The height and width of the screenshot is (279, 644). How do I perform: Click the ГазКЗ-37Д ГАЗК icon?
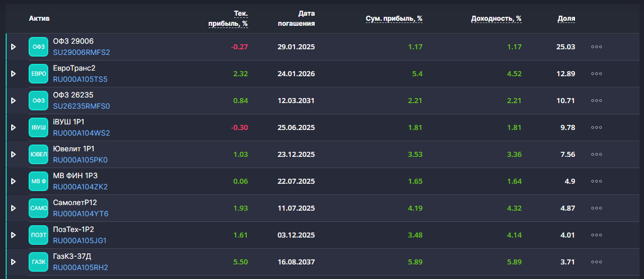[38, 262]
